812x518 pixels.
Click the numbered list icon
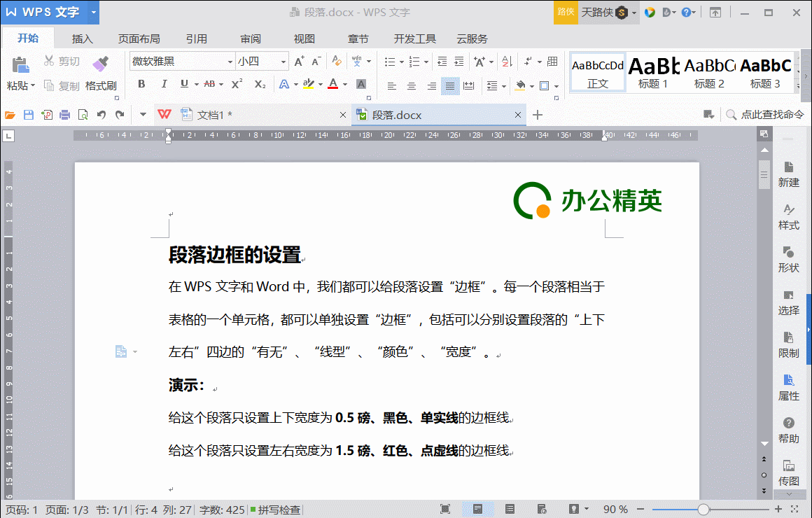(414, 62)
